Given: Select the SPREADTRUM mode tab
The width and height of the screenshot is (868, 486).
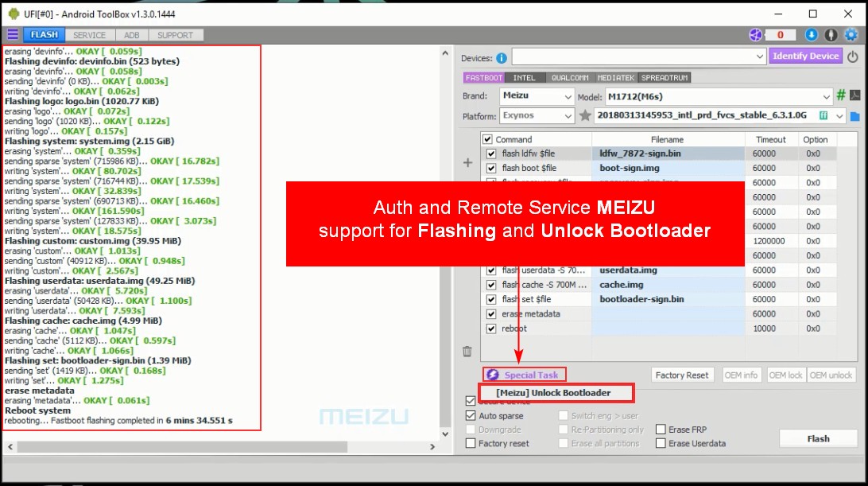Looking at the screenshot, I should click(665, 78).
